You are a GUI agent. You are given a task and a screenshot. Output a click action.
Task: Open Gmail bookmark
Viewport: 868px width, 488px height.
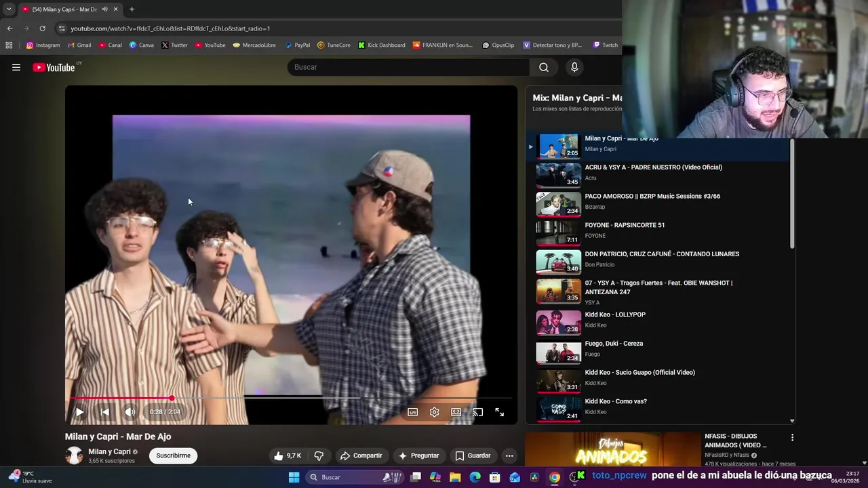pos(79,45)
